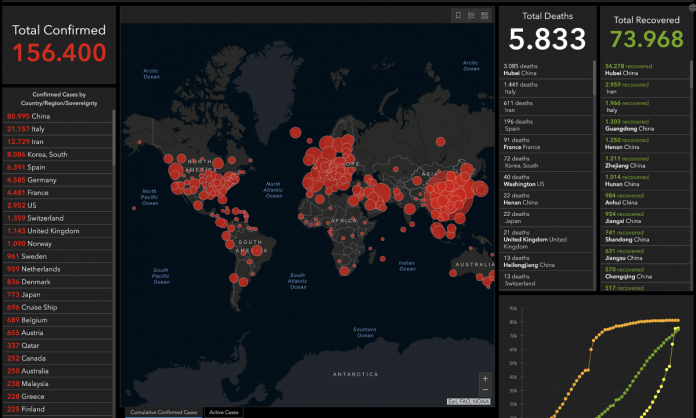Click 13 deaths Heilongjiang China entry
Screen dimensions: 696x418
coord(546,261)
